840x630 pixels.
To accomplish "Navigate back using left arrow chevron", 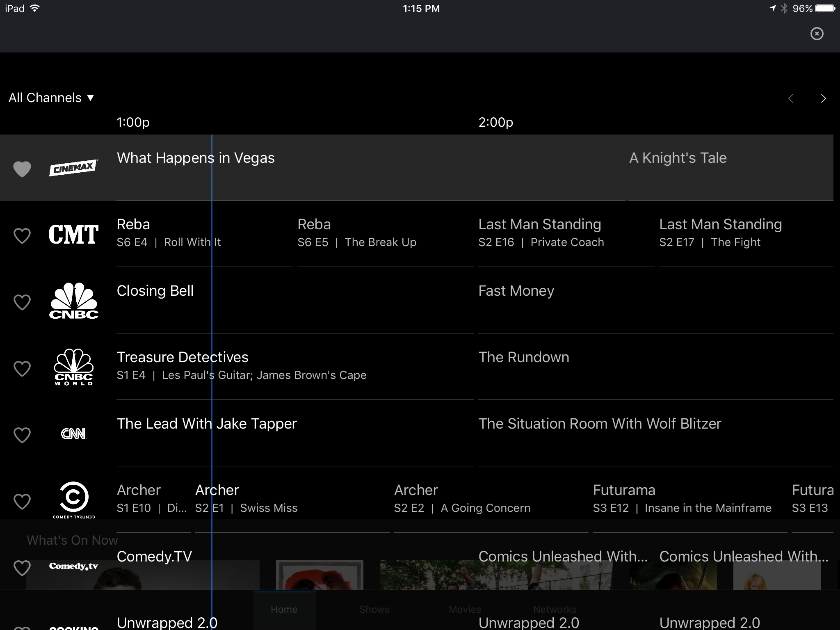I will coord(792,97).
